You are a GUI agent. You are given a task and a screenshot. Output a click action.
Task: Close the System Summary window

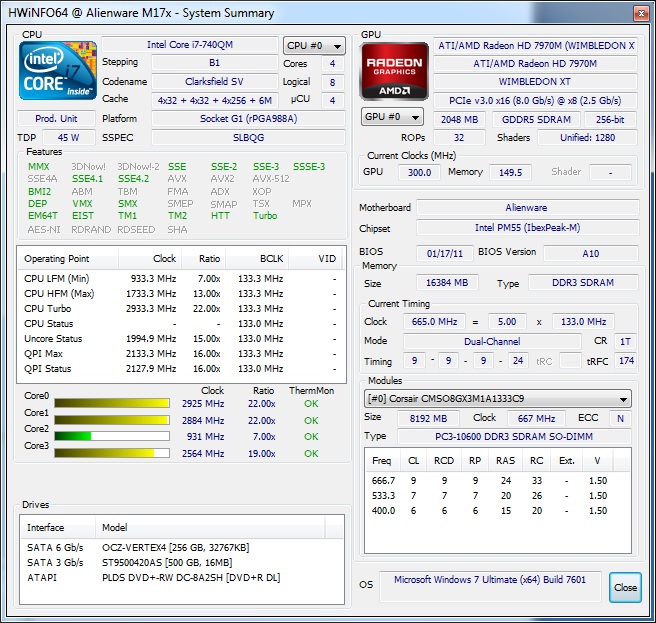pyautogui.click(x=641, y=13)
